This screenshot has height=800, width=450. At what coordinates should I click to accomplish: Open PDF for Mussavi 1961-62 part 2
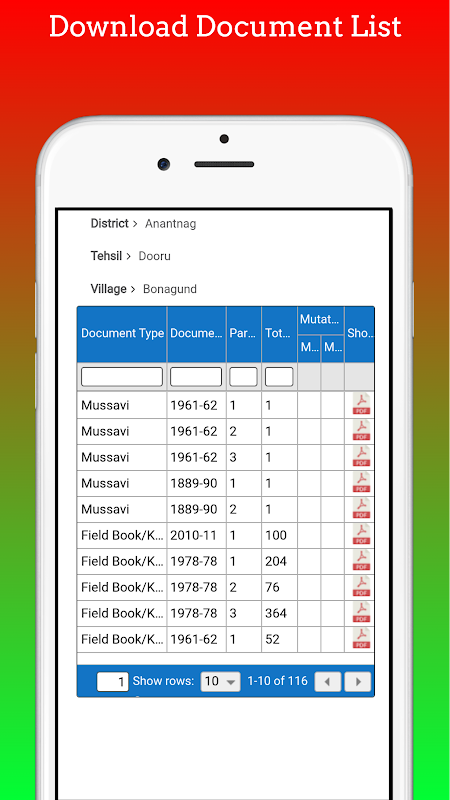click(361, 430)
